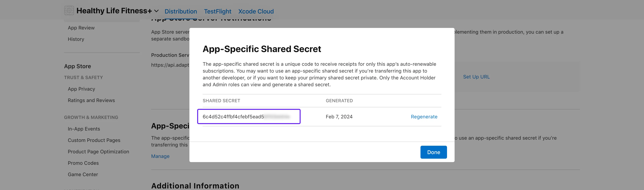
Task: Click the Regenerate shared secret link
Action: [x=424, y=116]
